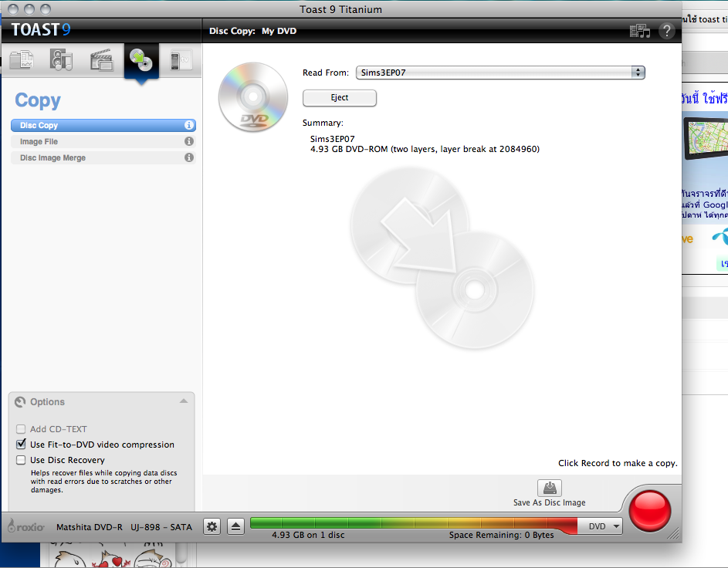Open the Convert category tab icon

(x=181, y=60)
